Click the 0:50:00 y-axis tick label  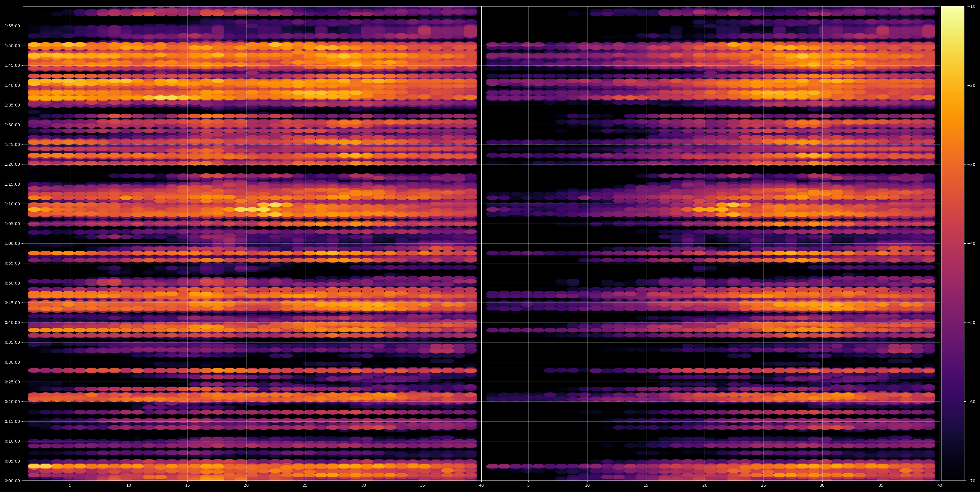(12, 283)
